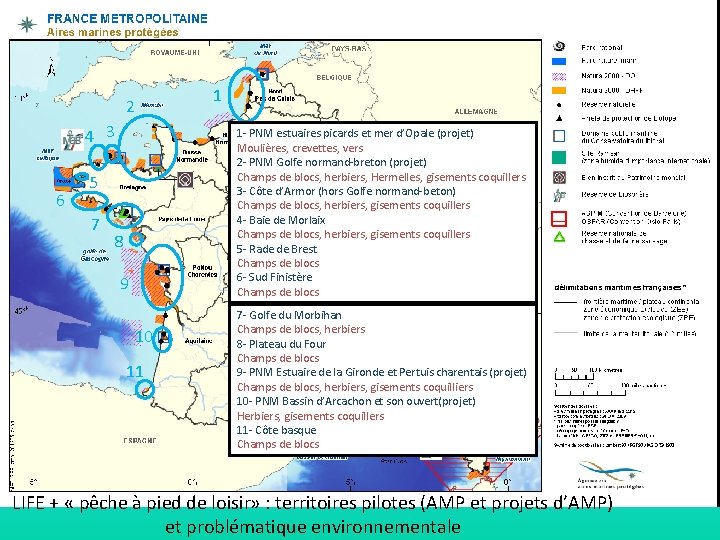Click map number 8 on the map
The image size is (720, 540).
pos(119,241)
